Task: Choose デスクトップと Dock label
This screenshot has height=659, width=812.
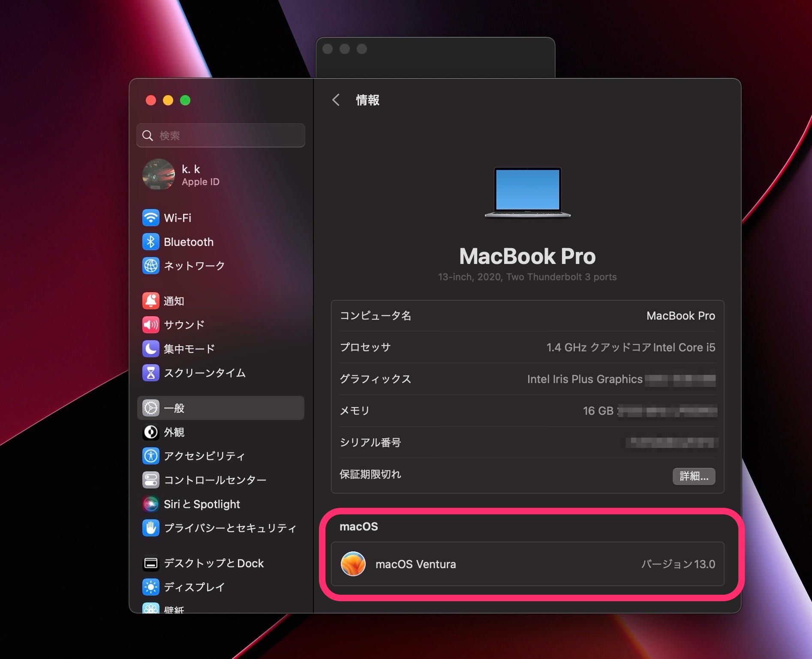Action: click(x=214, y=563)
